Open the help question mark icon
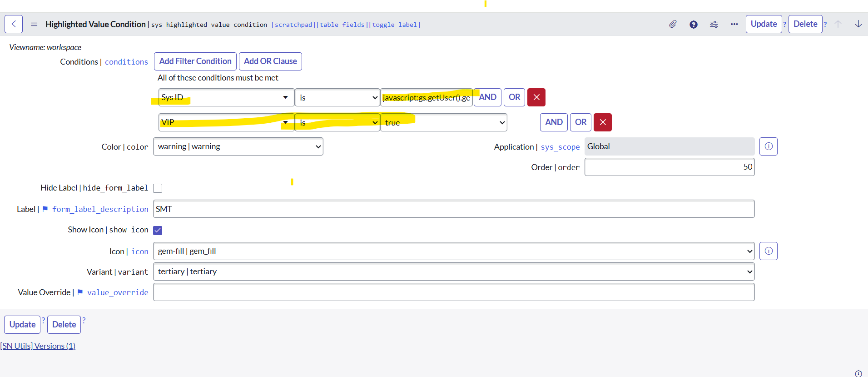 pos(693,25)
